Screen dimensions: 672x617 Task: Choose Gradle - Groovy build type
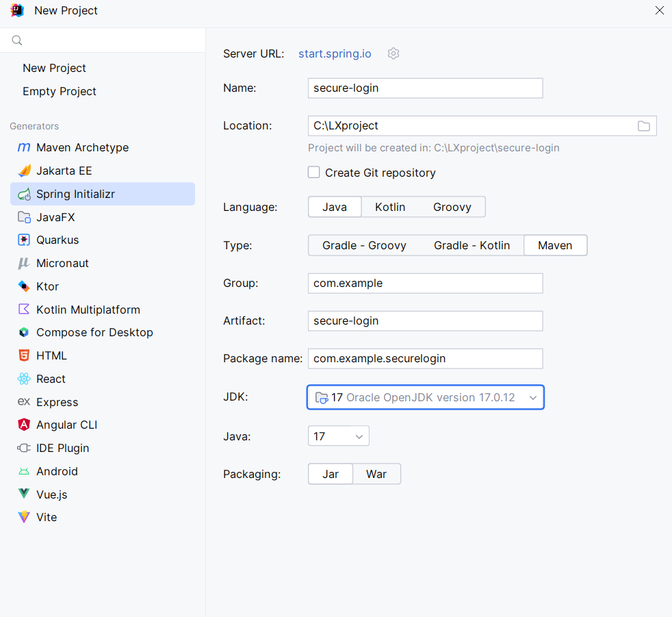(x=364, y=245)
